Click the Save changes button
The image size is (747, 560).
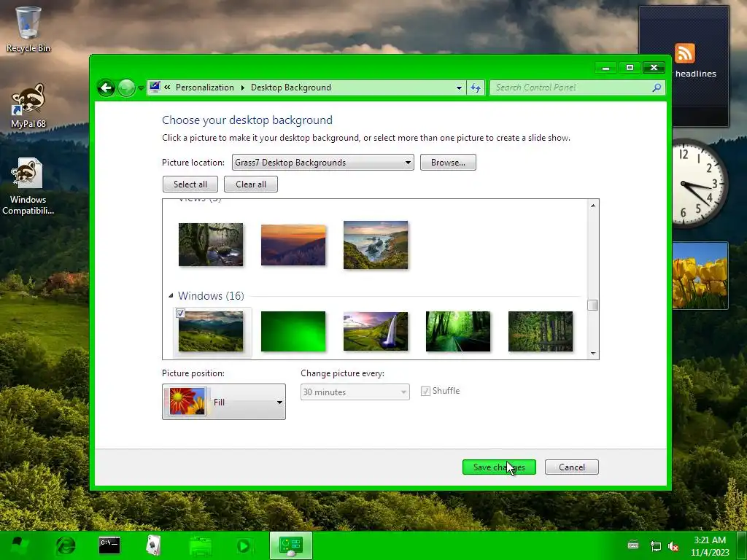point(499,467)
